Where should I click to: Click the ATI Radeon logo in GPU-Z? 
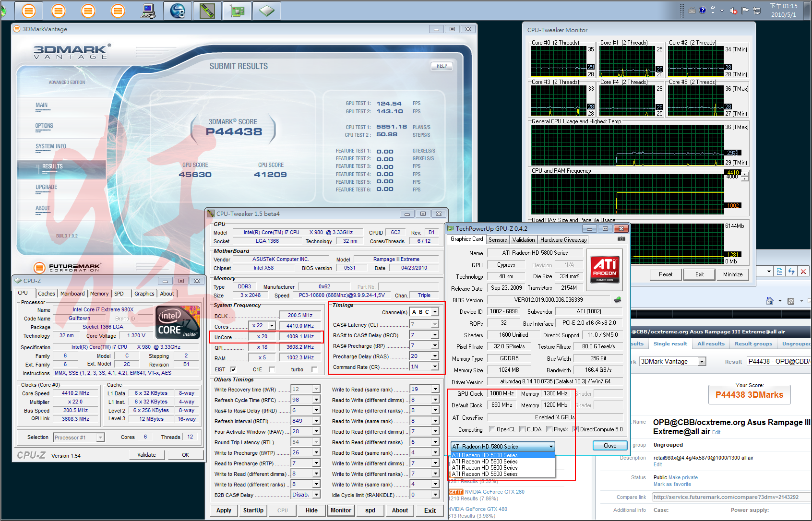pyautogui.click(x=605, y=270)
